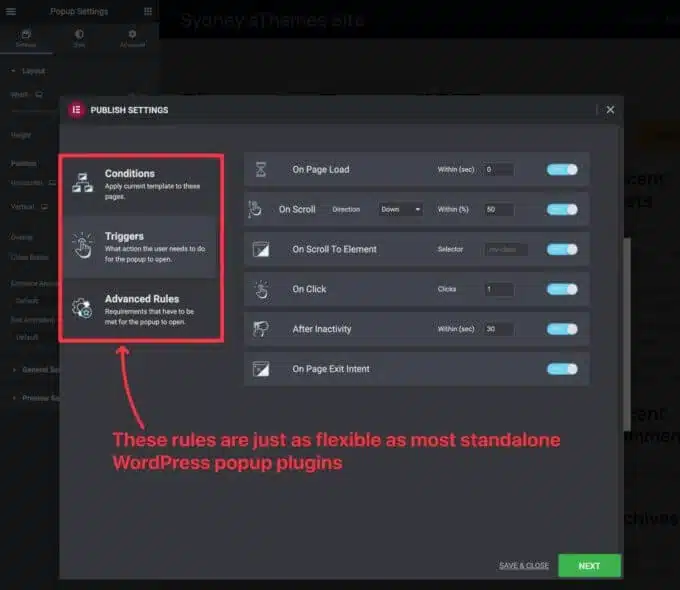Click the Next button
The height and width of the screenshot is (590, 680).
pyautogui.click(x=589, y=566)
